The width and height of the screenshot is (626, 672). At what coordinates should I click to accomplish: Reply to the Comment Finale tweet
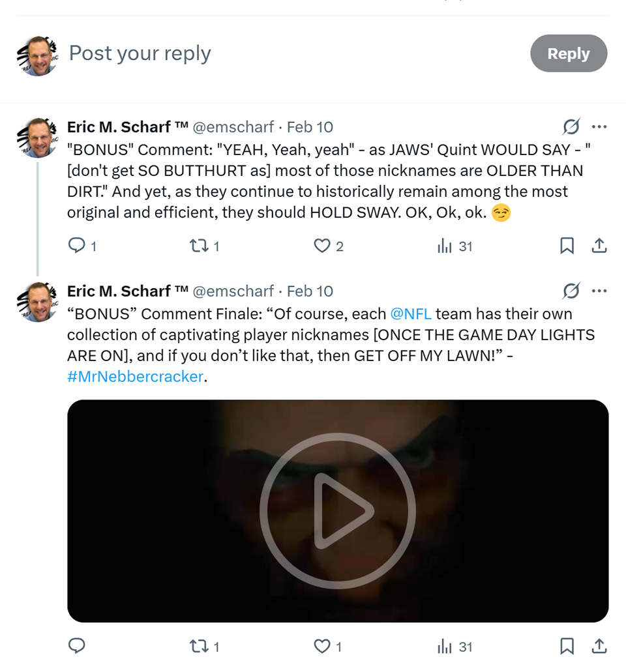tap(77, 646)
